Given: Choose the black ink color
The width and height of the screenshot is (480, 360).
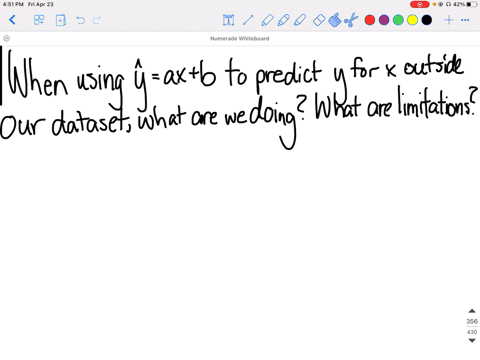Looking at the screenshot, I should (x=427, y=20).
